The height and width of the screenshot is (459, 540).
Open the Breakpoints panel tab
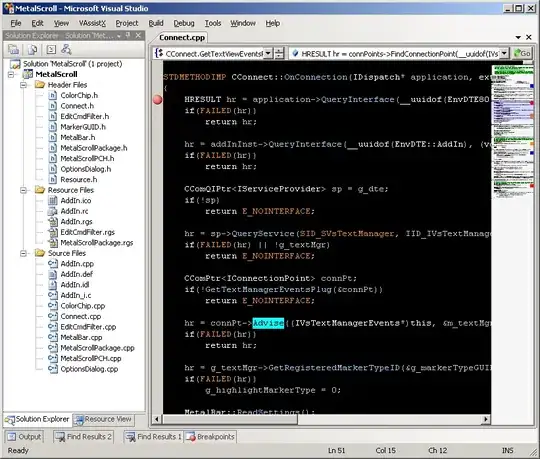click(x=210, y=437)
